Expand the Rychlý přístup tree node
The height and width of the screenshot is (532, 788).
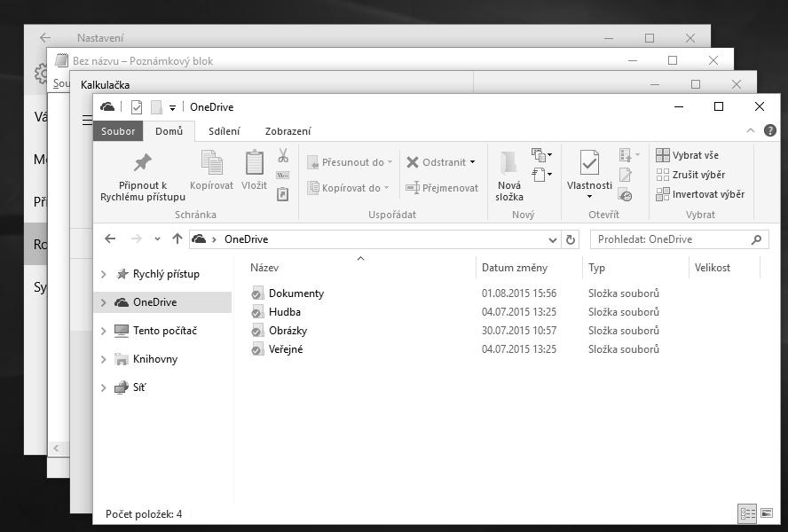coord(104,274)
